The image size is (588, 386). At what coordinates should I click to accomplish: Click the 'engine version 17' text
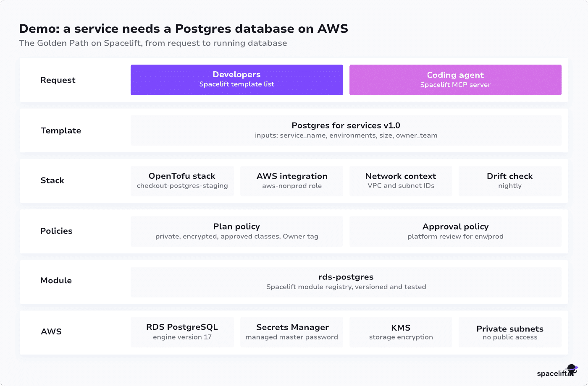(x=182, y=337)
